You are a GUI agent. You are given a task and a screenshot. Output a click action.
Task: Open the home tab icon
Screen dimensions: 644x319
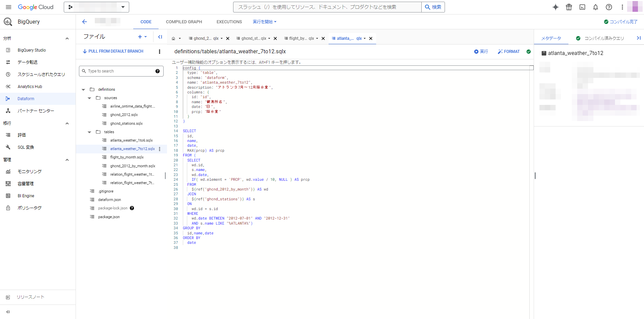click(173, 38)
